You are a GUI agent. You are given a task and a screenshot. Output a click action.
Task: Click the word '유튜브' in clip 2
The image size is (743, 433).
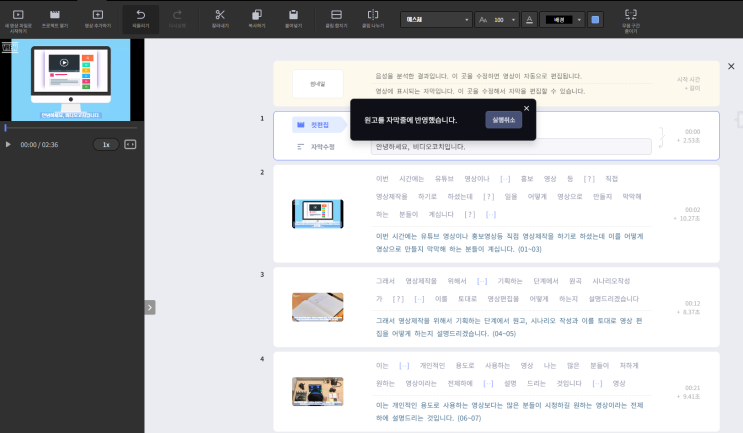(x=444, y=179)
